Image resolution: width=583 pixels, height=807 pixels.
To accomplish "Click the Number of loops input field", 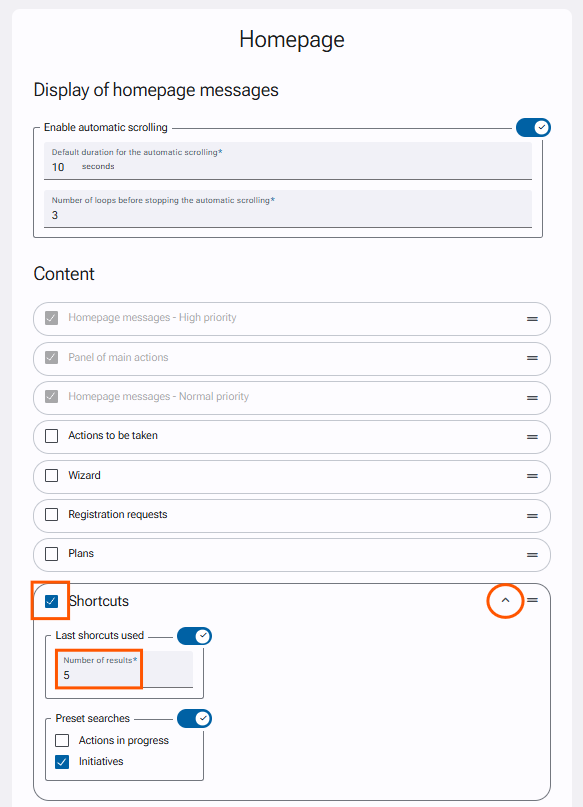I will point(288,209).
